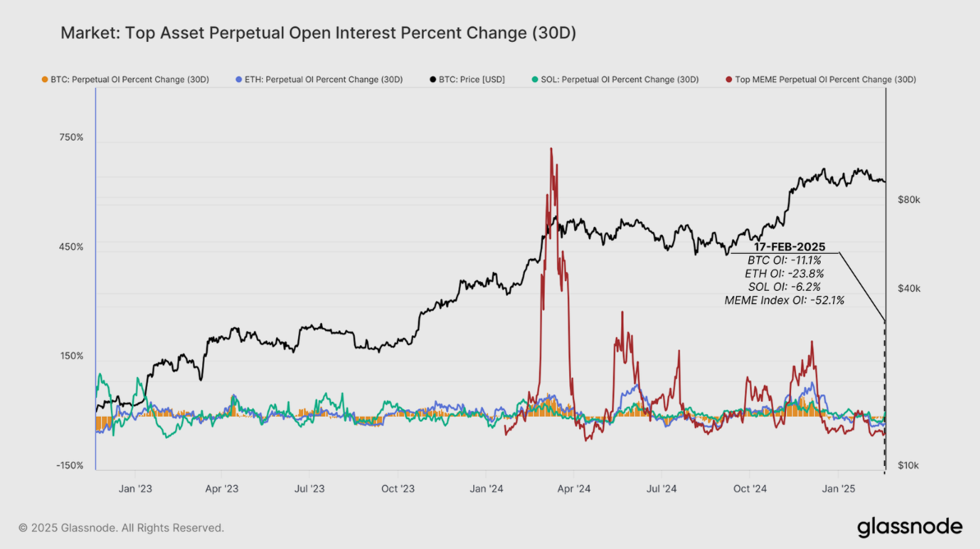Click the $80k right axis label
Screen dimensions: 980x549
click(x=909, y=200)
